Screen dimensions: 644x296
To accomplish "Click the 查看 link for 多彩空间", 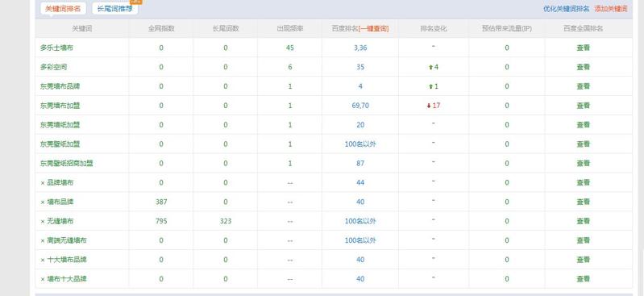I will click(584, 67).
